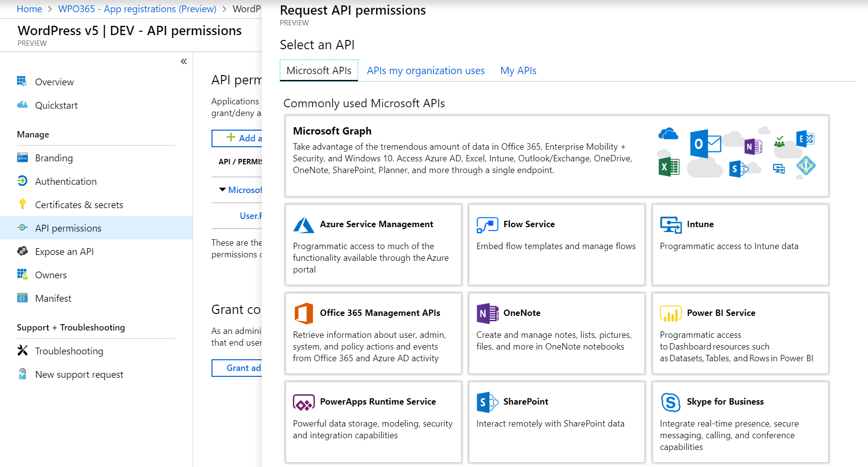Select the Power BI Service card title
This screenshot has width=868, height=467.
pyautogui.click(x=721, y=313)
